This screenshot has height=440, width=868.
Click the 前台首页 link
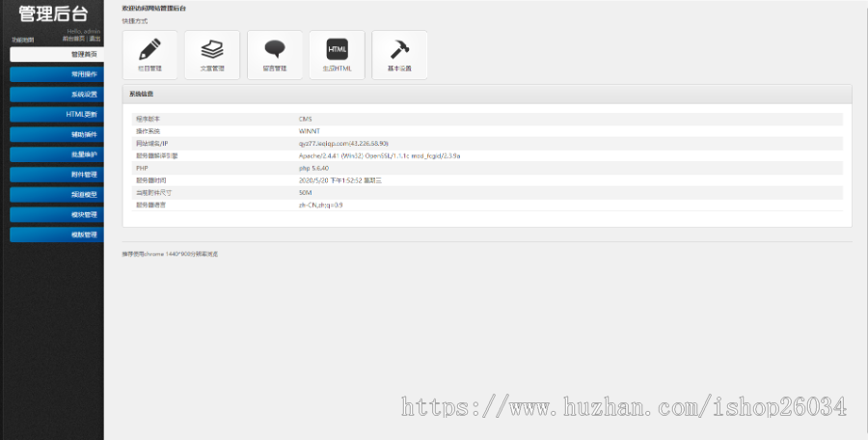73,39
